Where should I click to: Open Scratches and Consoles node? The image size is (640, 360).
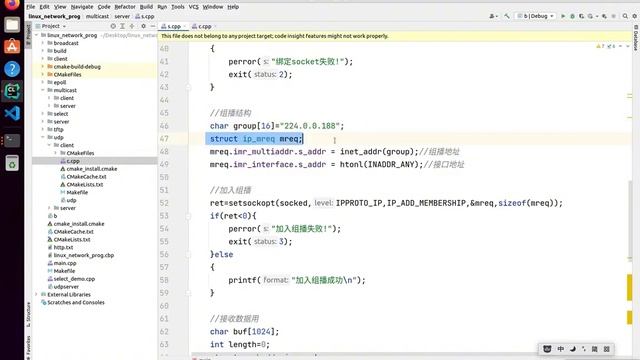[x=76, y=302]
